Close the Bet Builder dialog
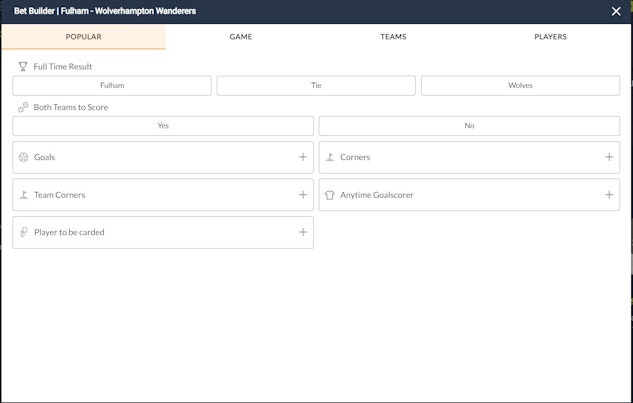Image resolution: width=633 pixels, height=403 pixels. pyautogui.click(x=616, y=11)
